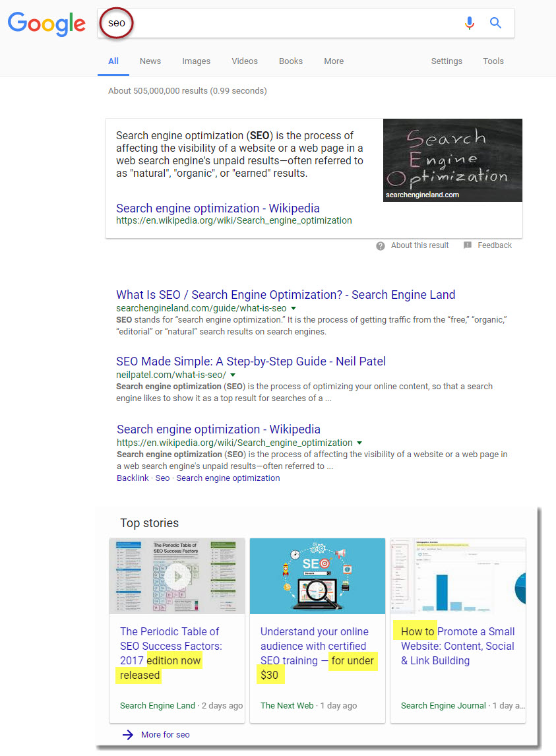
Task: Click Search engine optimization sitelink under Wikipedia result
Action: [x=228, y=478]
